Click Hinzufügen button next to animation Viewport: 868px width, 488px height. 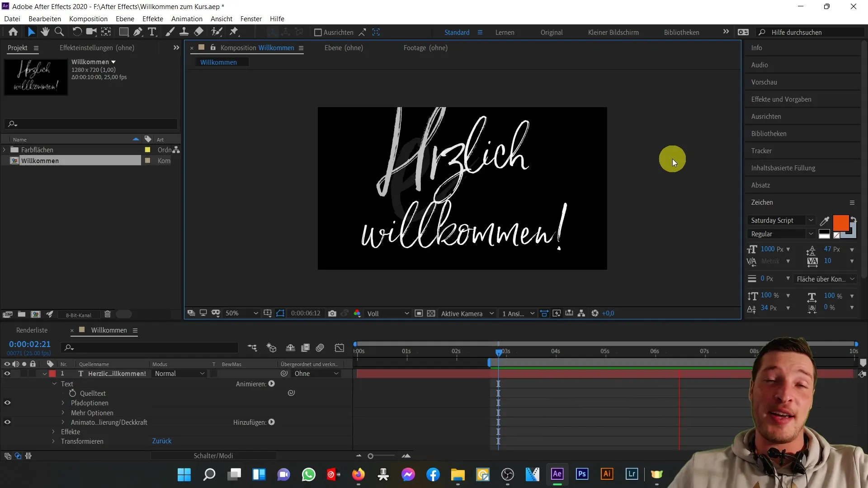point(273,422)
